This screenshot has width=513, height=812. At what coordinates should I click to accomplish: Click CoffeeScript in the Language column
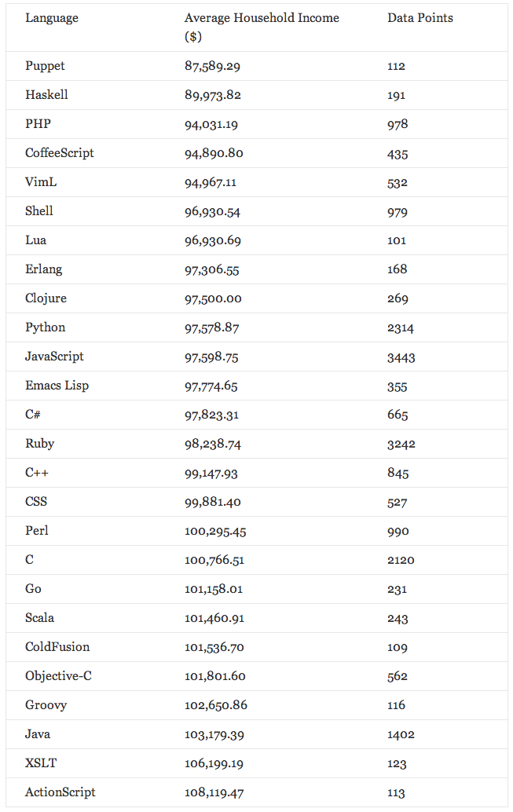(x=59, y=153)
